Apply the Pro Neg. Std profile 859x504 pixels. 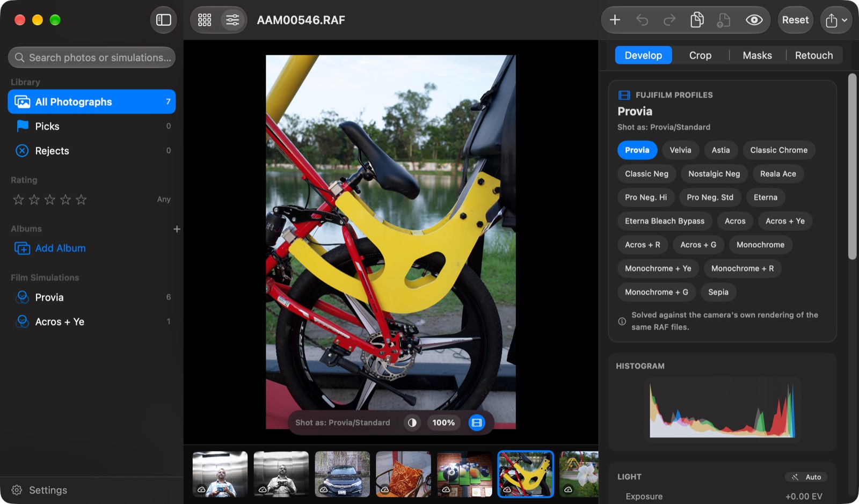pyautogui.click(x=710, y=198)
